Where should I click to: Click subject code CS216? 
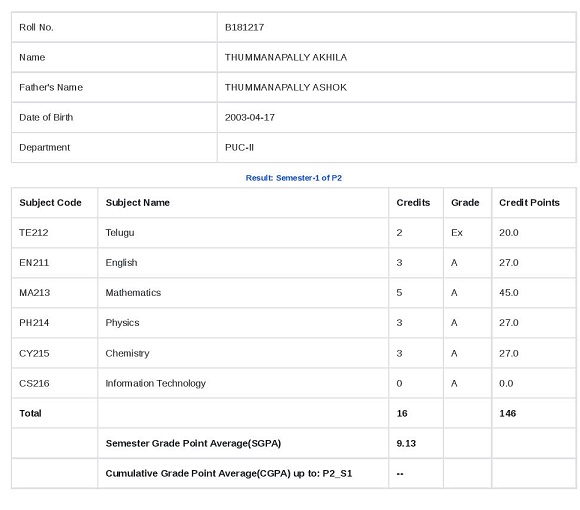(34, 383)
